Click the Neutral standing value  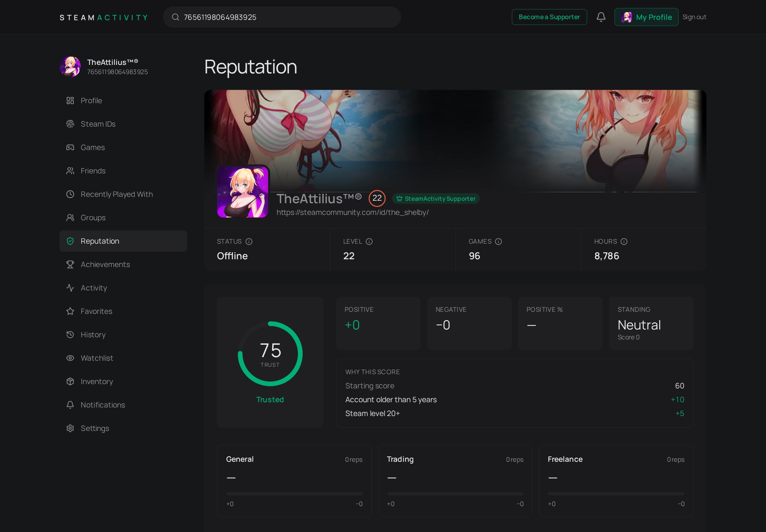[639, 325]
